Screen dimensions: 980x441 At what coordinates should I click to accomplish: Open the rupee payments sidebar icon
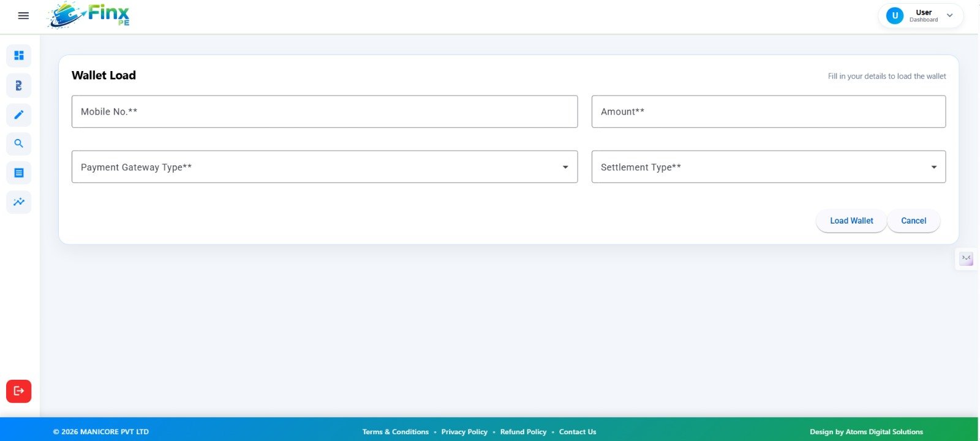point(19,85)
